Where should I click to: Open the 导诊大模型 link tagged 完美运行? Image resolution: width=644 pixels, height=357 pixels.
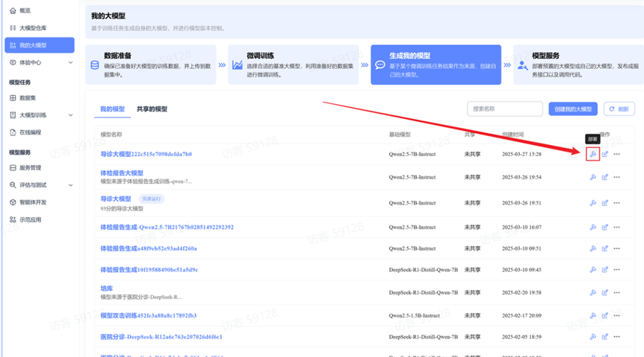(x=116, y=199)
